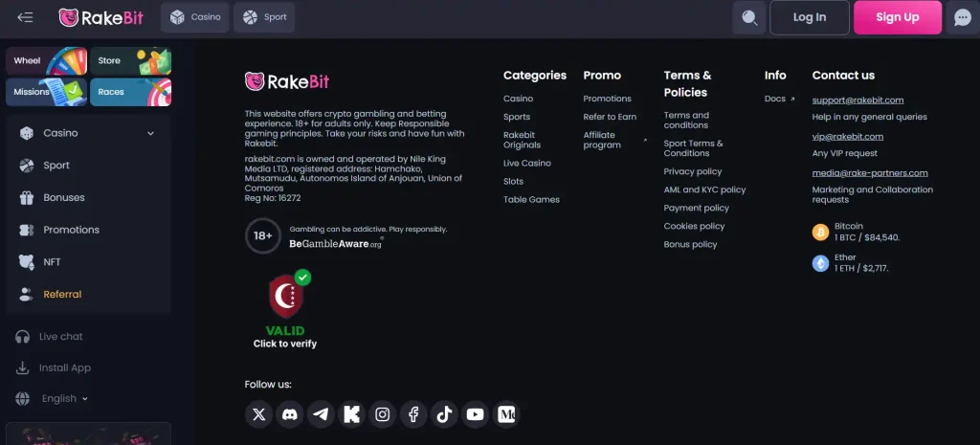The height and width of the screenshot is (445, 980).
Task: Collapse sidebar with the back arrow icon
Action: 25,17
